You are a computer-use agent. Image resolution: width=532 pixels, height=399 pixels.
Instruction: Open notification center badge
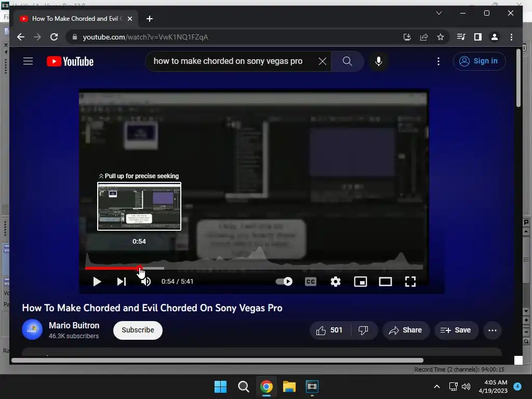point(517,386)
